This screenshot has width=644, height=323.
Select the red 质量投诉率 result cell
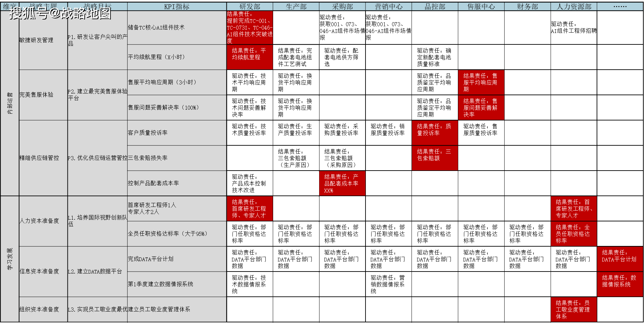click(x=434, y=133)
